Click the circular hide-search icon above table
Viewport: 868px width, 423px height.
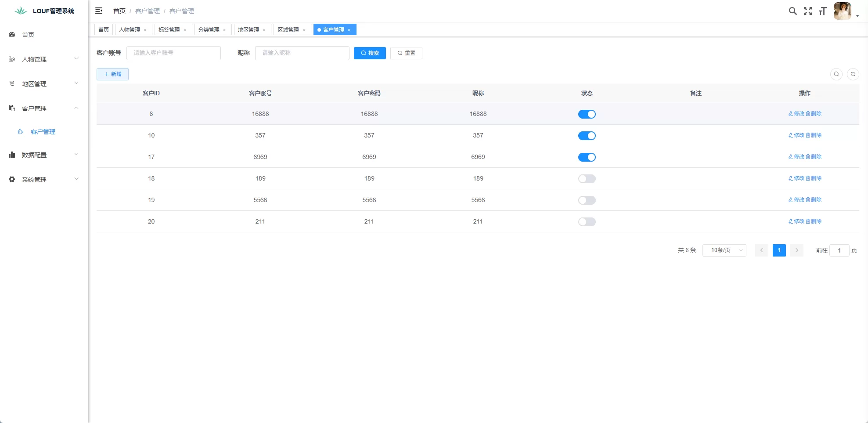[x=836, y=74]
